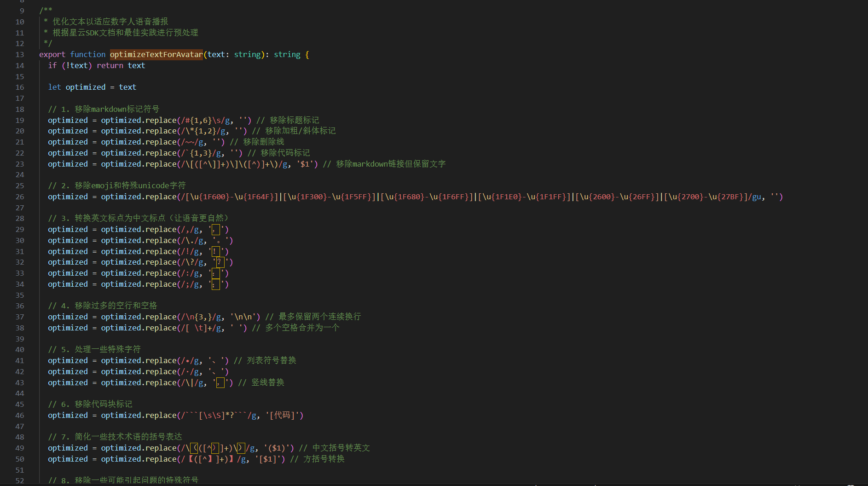Click the '($1)' string on line 49
Viewport: 868px width, 486px height.
pos(277,448)
